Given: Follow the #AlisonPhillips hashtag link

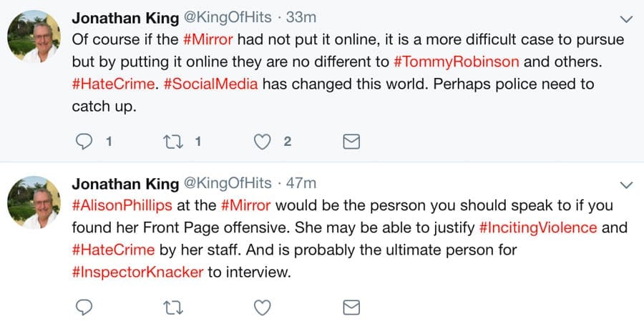Looking at the screenshot, I should click(122, 206).
